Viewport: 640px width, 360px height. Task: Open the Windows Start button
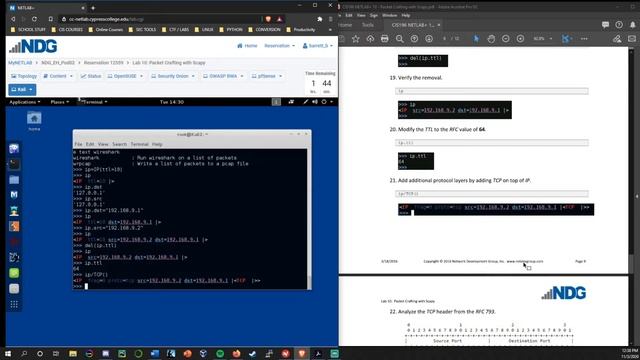pos(7,353)
